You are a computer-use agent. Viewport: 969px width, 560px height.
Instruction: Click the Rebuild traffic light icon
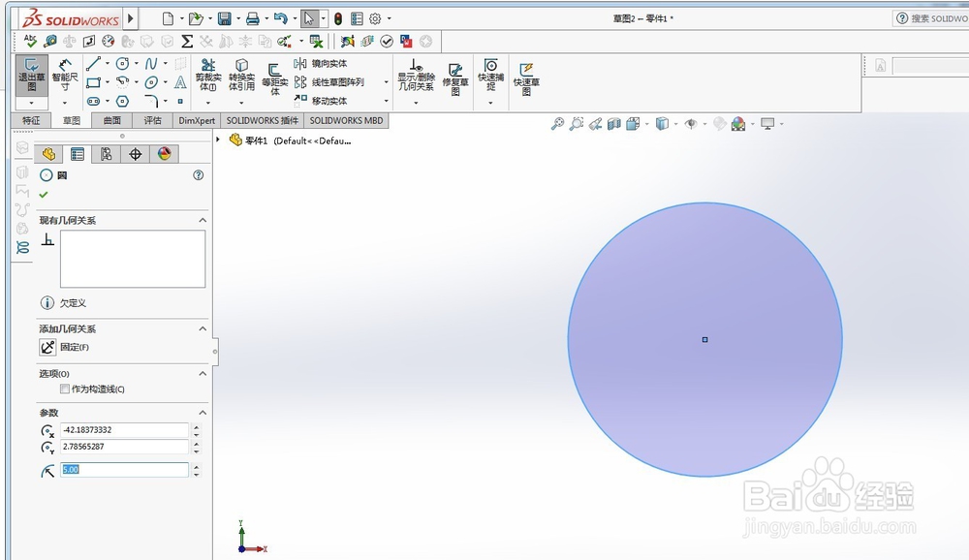click(x=338, y=19)
